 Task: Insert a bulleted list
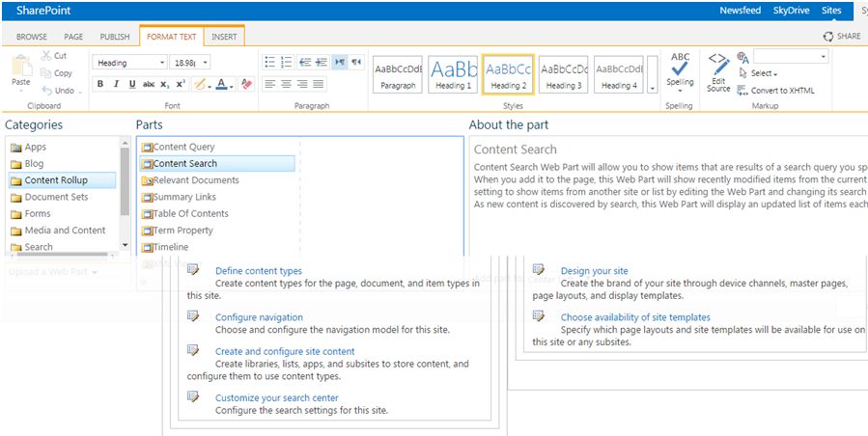pyautogui.click(x=270, y=63)
